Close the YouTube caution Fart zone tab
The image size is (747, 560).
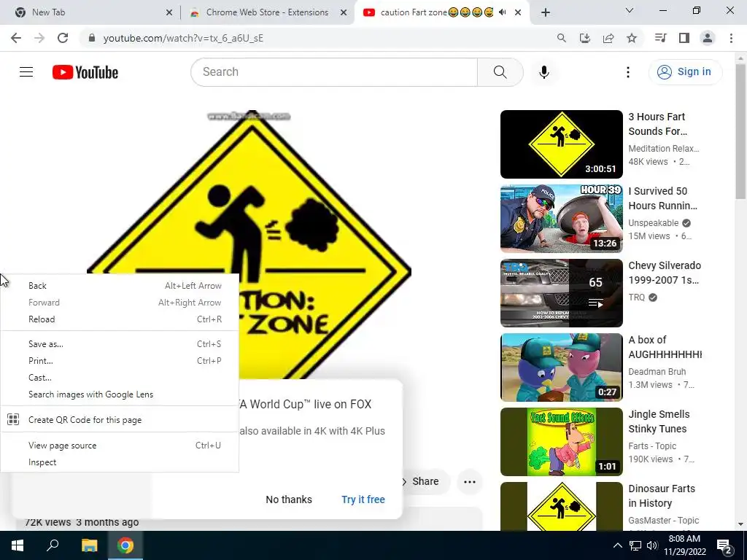click(x=518, y=13)
